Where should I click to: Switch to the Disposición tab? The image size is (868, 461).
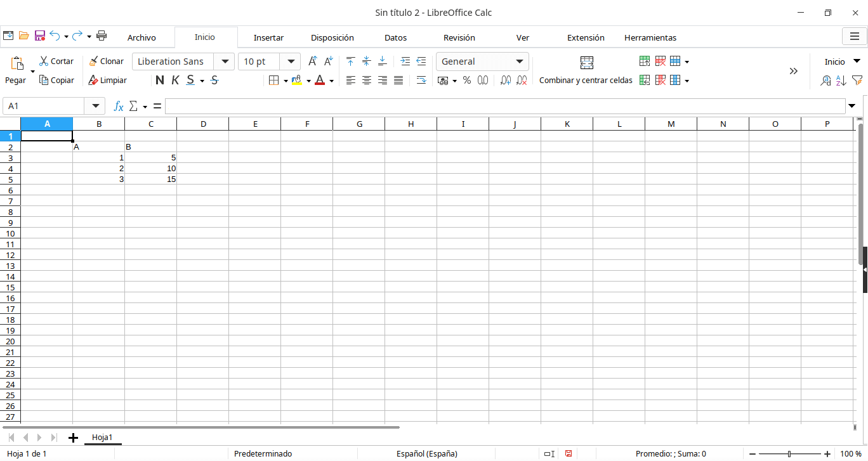[332, 37]
